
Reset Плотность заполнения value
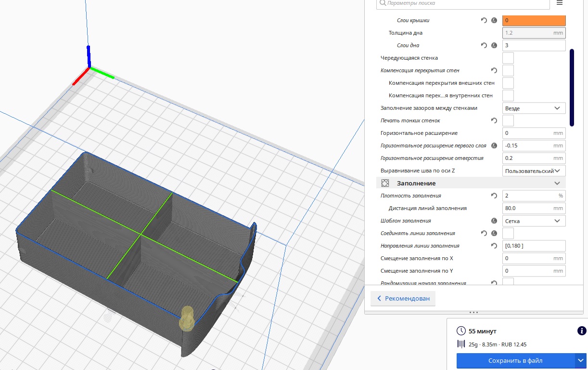[x=494, y=196]
